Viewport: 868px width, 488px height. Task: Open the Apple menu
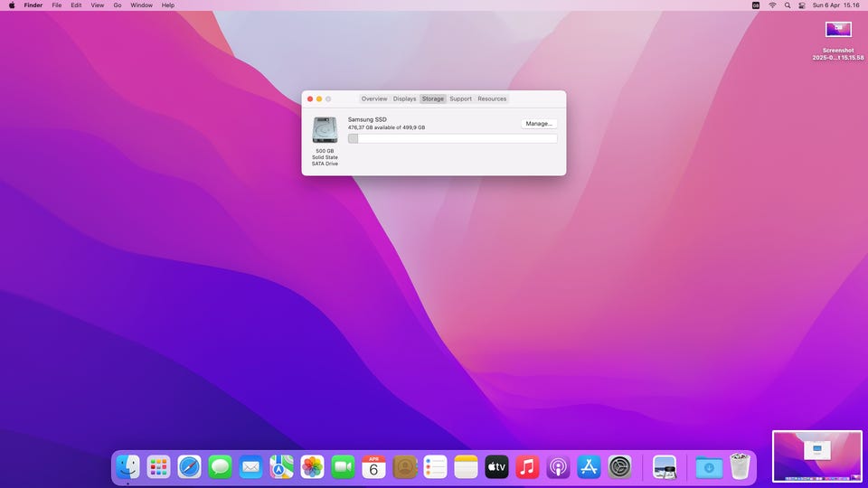click(12, 5)
